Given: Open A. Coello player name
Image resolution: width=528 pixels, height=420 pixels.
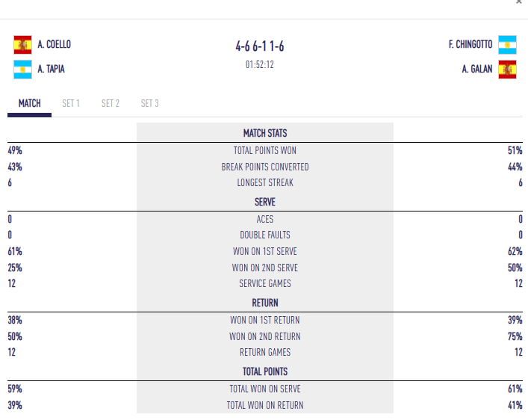Looking at the screenshot, I should [54, 45].
